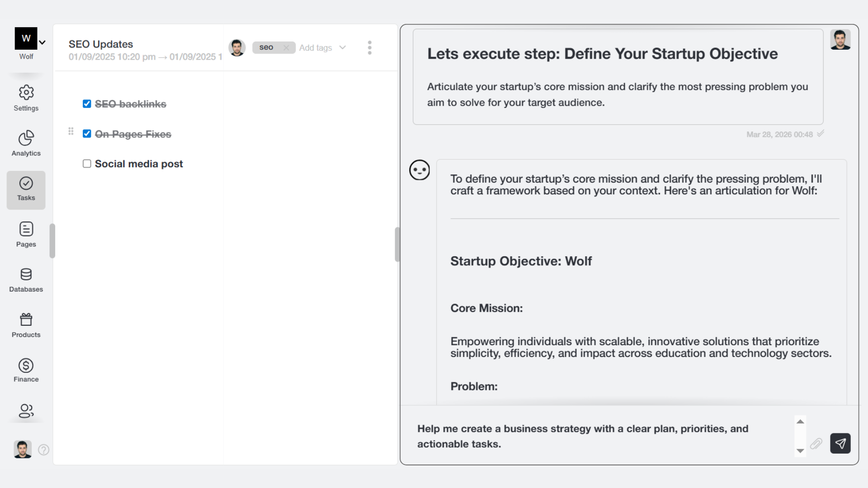This screenshot has width=868, height=488.
Task: Open the three-dot task options menu
Action: 370,47
